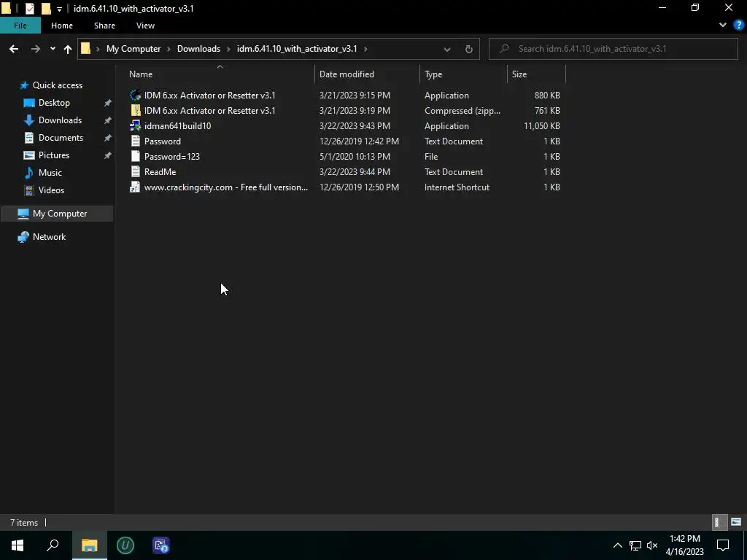Click the IDM Activator application file icon
747x560 pixels.
tap(135, 96)
